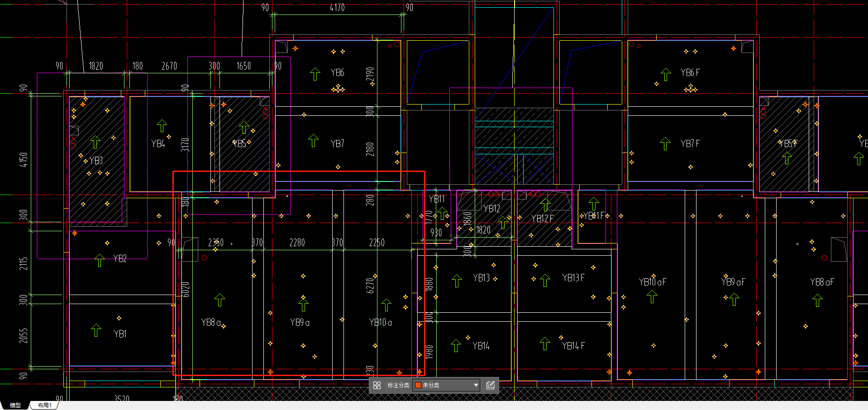Click the 2055 vertical dimension text

pos(24,335)
